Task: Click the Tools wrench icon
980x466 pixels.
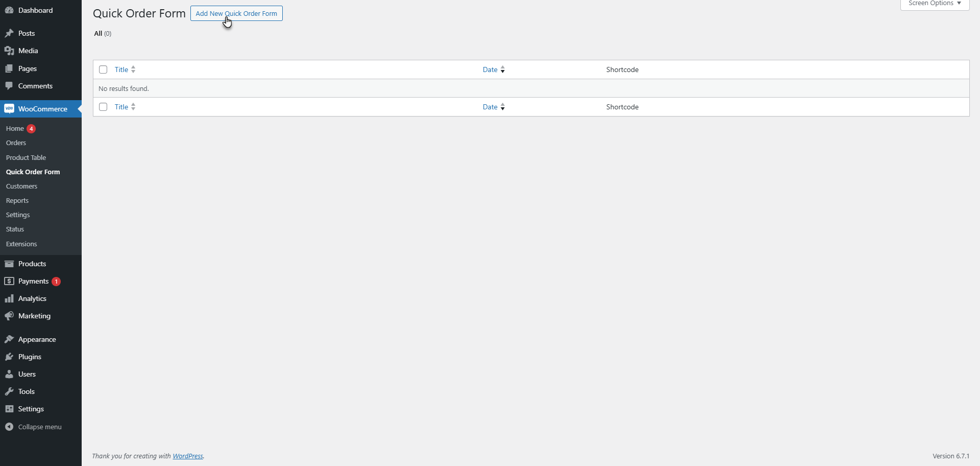Action: click(9, 391)
